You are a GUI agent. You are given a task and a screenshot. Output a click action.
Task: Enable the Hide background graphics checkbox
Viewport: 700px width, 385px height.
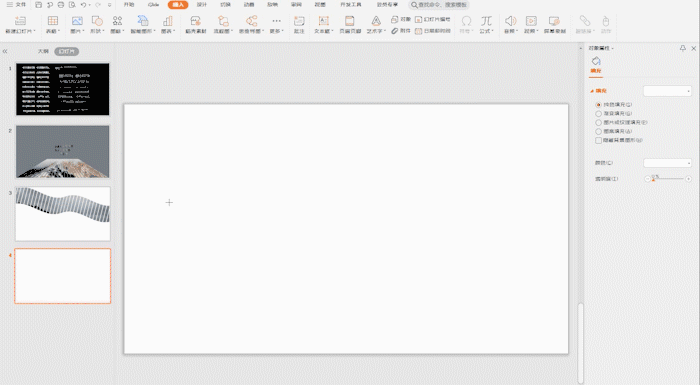(598, 140)
